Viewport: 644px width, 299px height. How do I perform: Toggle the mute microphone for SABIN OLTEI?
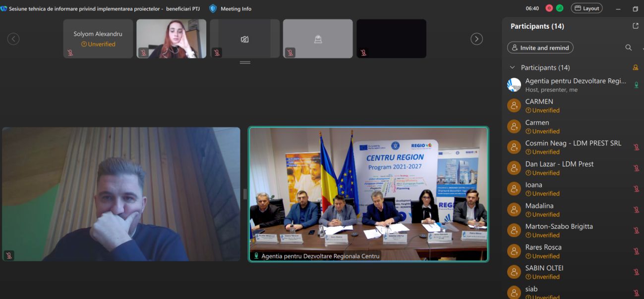[636, 272]
